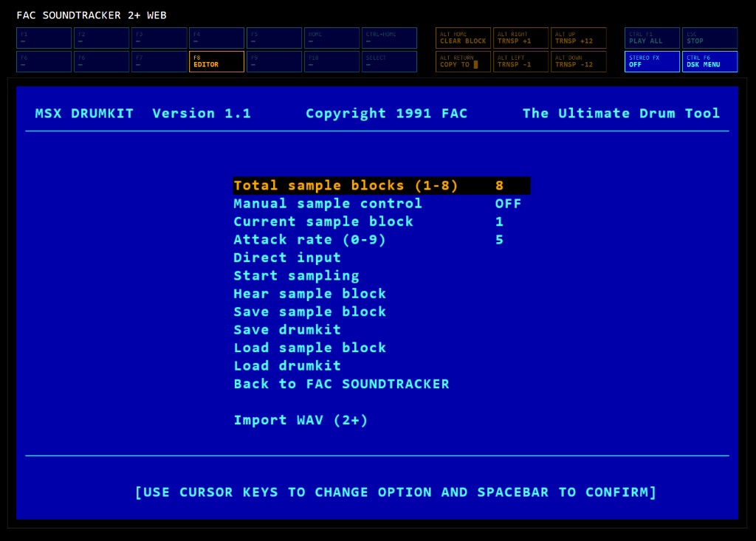Viewport: 756px width, 541px height.
Task: Click the Version 1.1 text
Action: 202,114
